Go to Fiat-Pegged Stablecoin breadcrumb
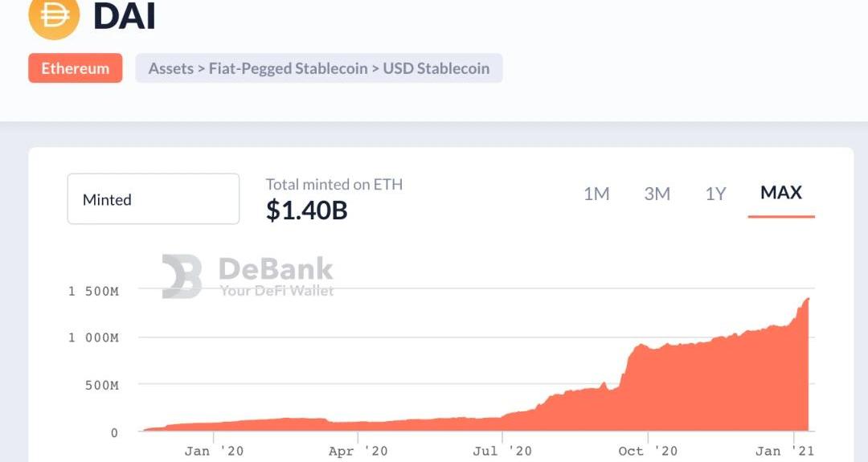Viewport: 868px width, 462px height. click(287, 68)
